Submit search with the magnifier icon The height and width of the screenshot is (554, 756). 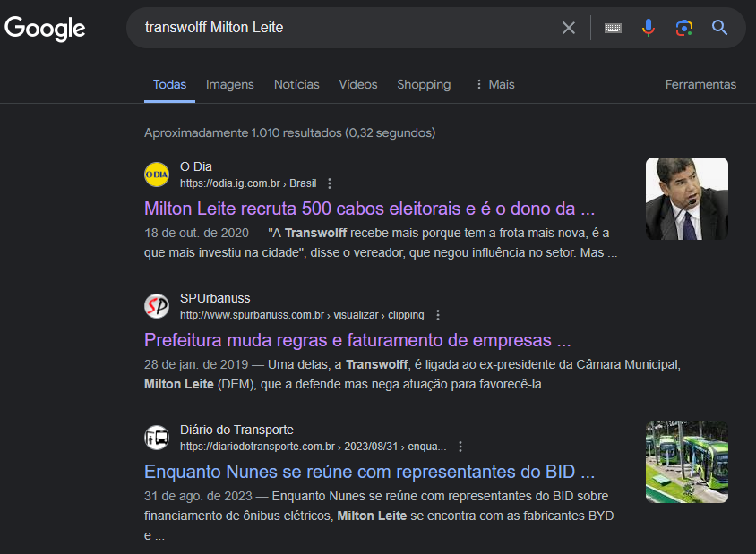(719, 28)
